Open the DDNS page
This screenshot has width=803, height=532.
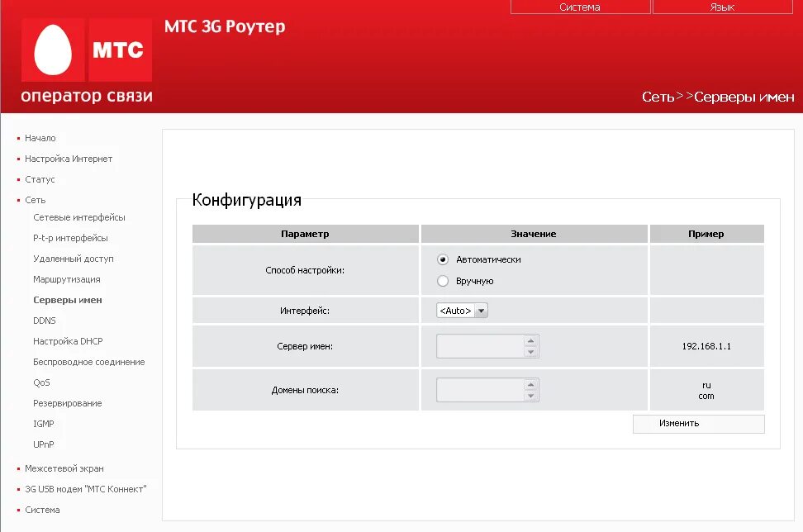pyautogui.click(x=45, y=321)
